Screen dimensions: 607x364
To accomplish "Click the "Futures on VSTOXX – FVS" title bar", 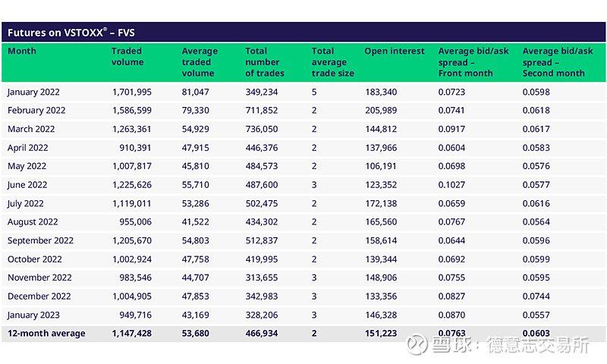I will [71, 33].
